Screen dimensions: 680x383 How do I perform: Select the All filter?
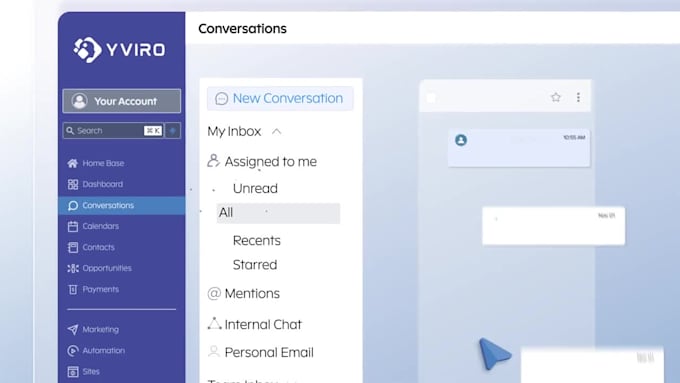pyautogui.click(x=278, y=213)
